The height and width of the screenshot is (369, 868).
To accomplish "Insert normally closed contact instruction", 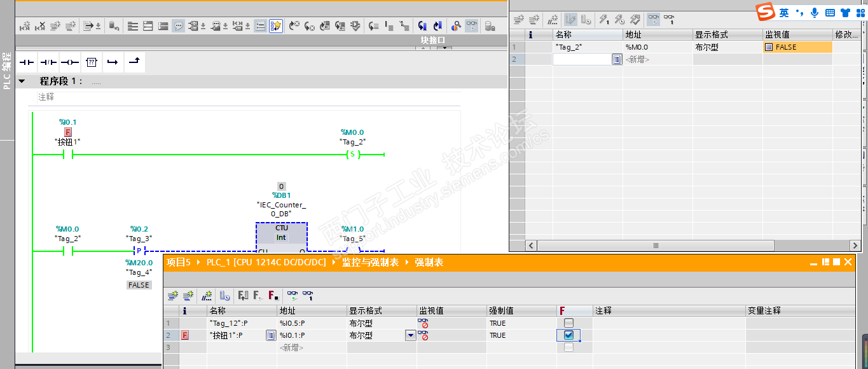I will [48, 62].
